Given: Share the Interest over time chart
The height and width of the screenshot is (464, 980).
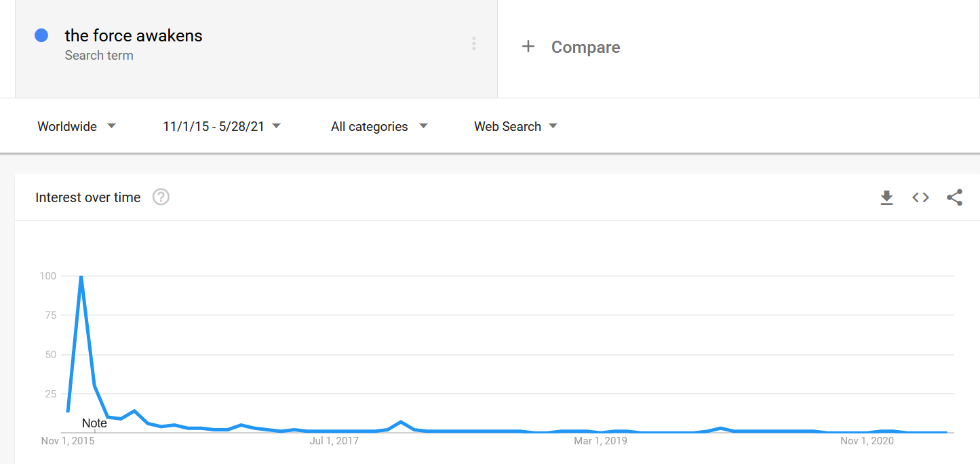Looking at the screenshot, I should point(954,197).
